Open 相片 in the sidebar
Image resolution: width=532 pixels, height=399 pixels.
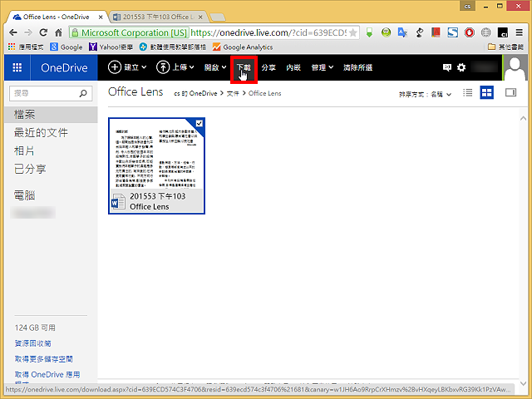coord(24,150)
